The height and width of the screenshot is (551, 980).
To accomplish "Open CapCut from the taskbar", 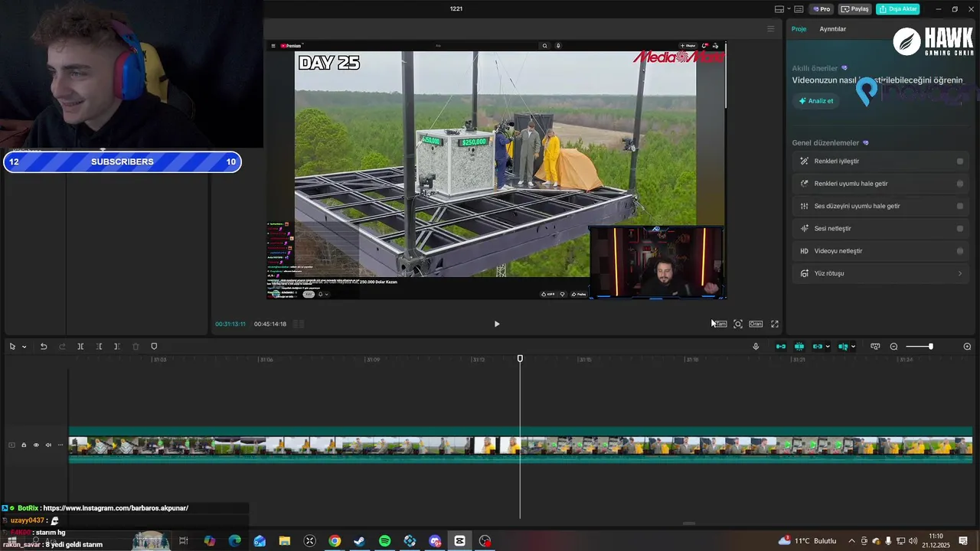I will 459,541.
